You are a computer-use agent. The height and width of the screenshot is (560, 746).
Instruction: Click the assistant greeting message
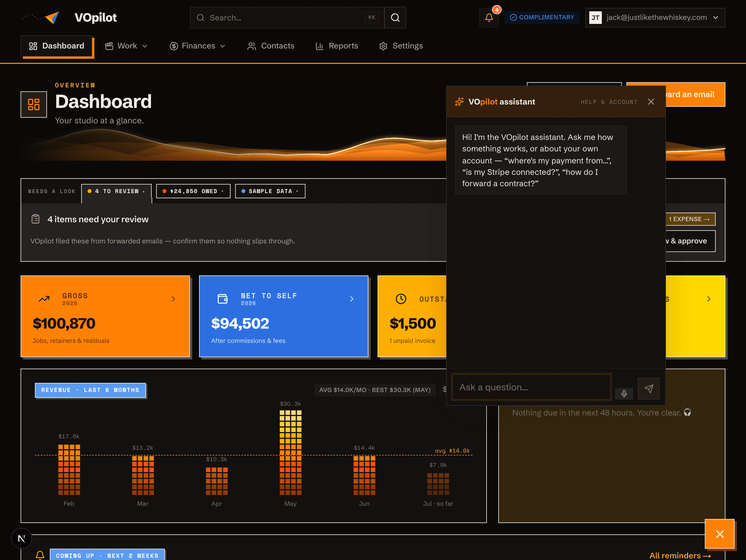click(x=541, y=160)
